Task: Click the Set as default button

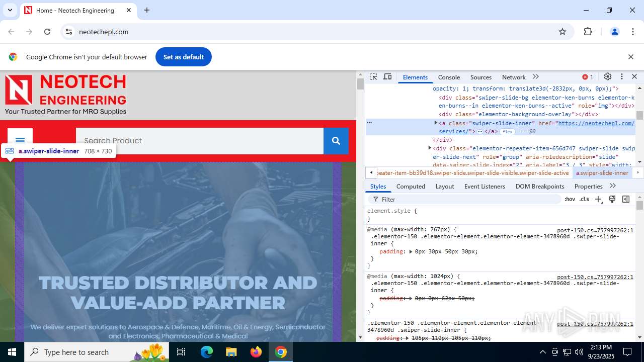Action: pos(183,57)
